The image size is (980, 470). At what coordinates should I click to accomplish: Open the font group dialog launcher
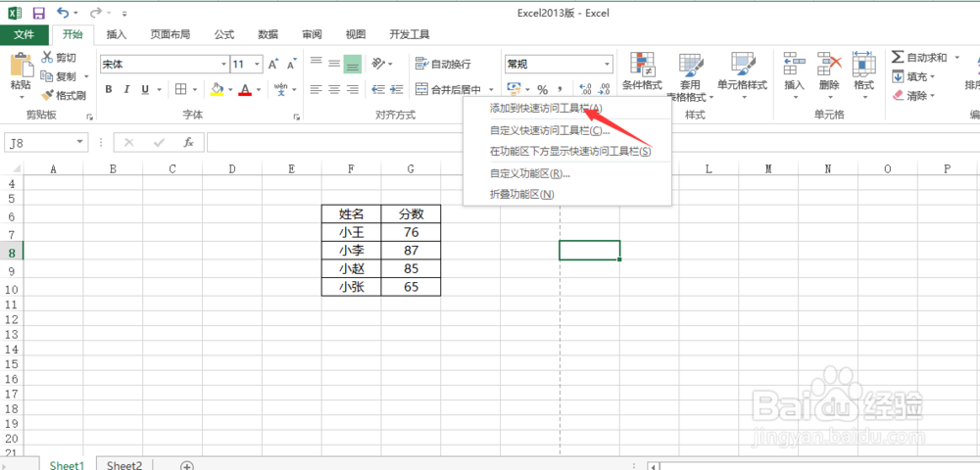point(296,117)
